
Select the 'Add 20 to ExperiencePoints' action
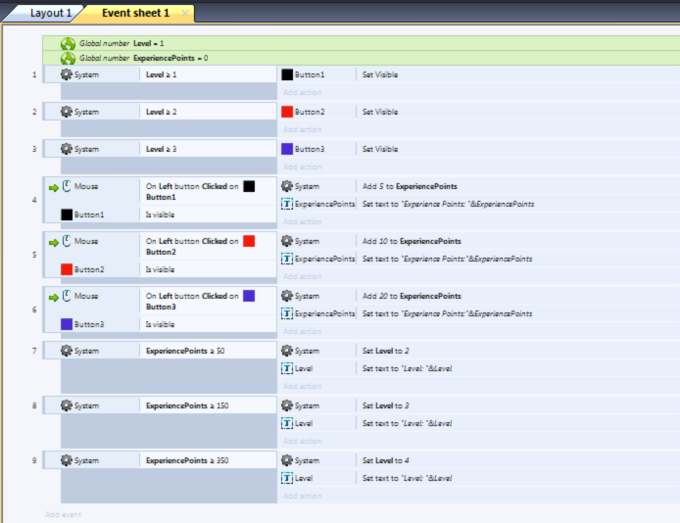[411, 296]
